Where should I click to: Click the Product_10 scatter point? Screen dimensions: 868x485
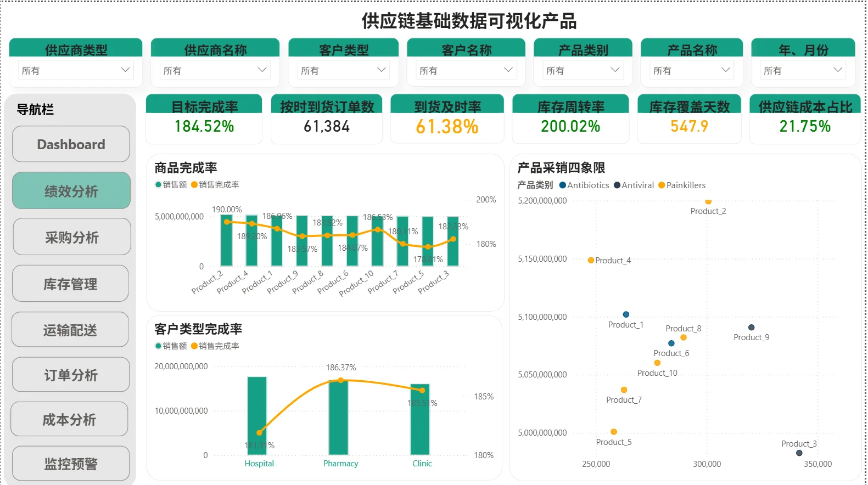point(657,363)
